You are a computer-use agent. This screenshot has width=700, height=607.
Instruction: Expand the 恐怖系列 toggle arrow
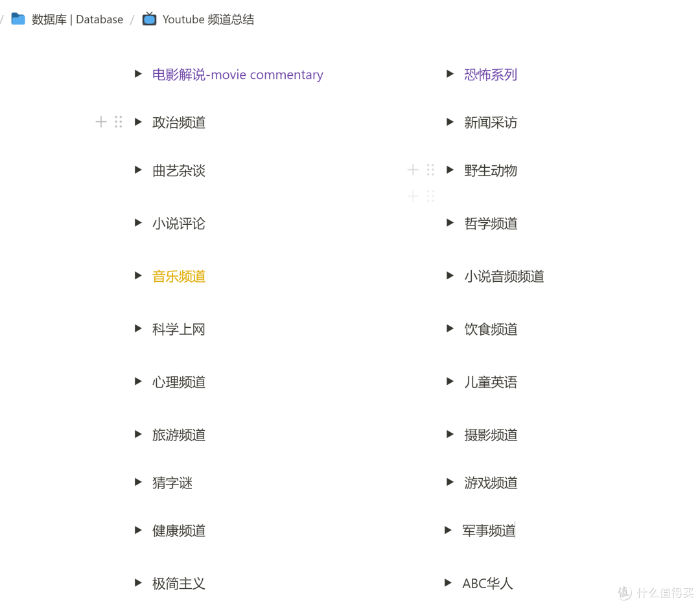[450, 74]
